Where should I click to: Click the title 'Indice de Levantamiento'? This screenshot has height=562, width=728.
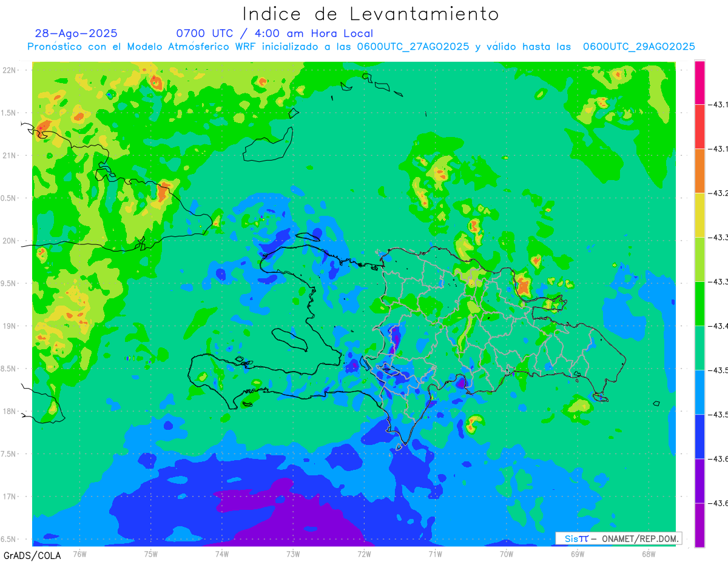pos(371,14)
